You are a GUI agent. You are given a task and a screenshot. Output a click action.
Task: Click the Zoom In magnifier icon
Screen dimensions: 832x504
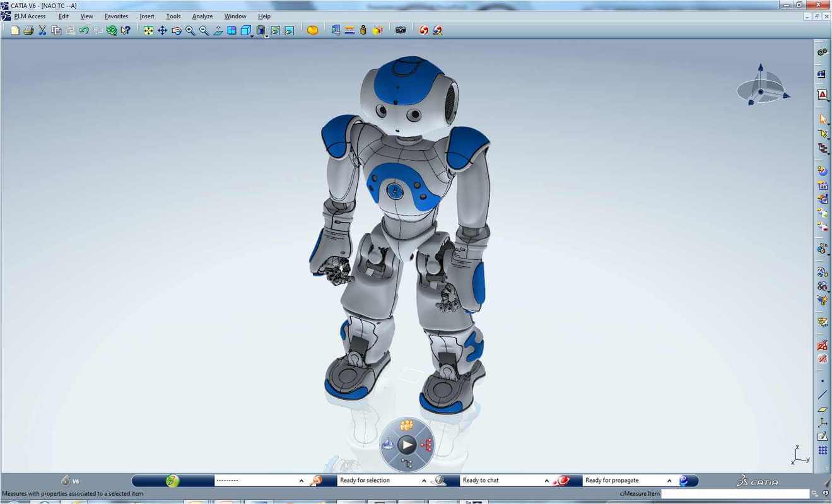pyautogui.click(x=190, y=30)
